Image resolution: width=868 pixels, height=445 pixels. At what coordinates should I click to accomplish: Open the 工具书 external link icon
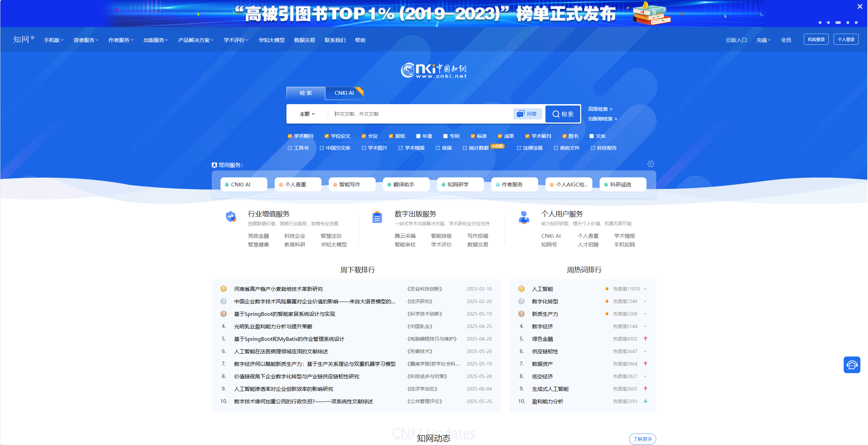point(290,148)
